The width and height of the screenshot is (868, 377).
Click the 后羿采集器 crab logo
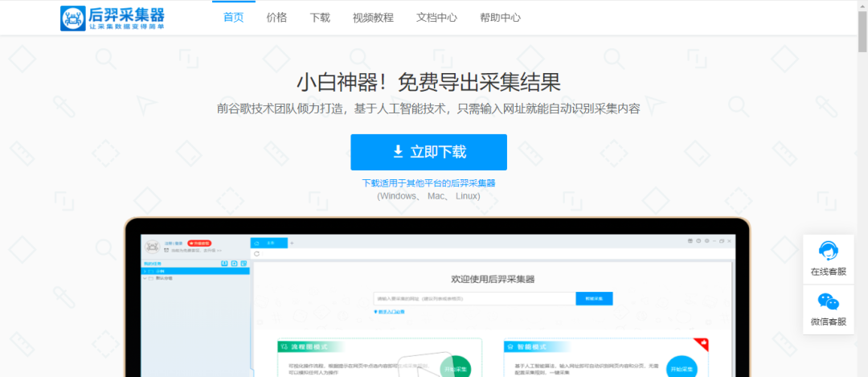tap(113, 18)
